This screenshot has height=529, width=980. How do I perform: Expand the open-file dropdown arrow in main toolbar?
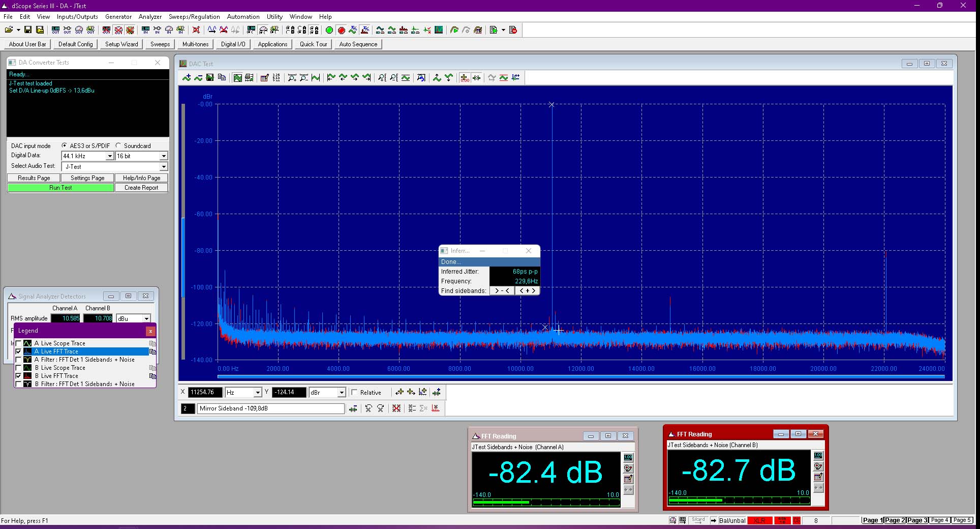[x=18, y=30]
